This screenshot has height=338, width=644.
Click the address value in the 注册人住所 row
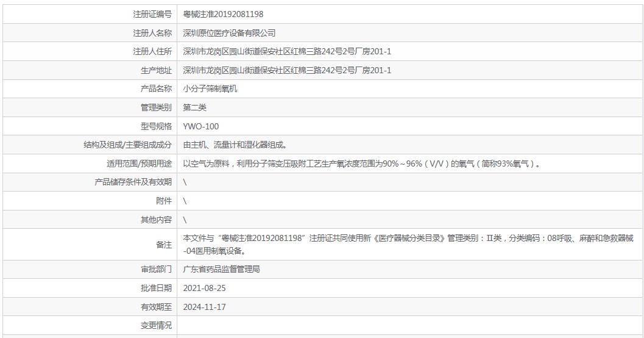[287, 51]
